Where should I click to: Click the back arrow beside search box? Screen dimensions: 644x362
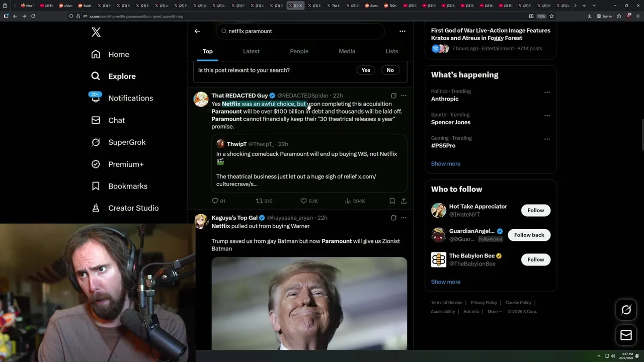[197, 31]
